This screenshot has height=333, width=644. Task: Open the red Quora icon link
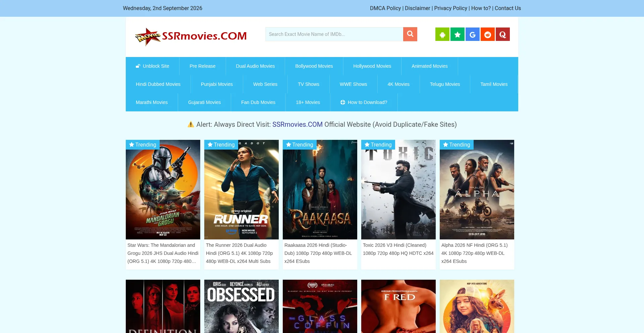(503, 34)
